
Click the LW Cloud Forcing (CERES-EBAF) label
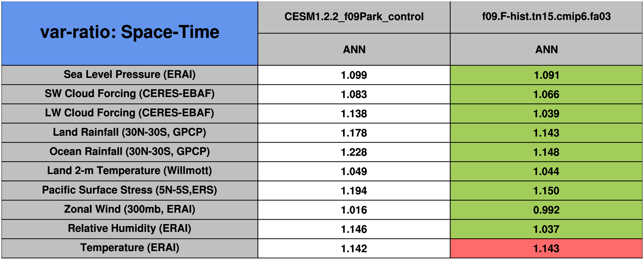[130, 113]
